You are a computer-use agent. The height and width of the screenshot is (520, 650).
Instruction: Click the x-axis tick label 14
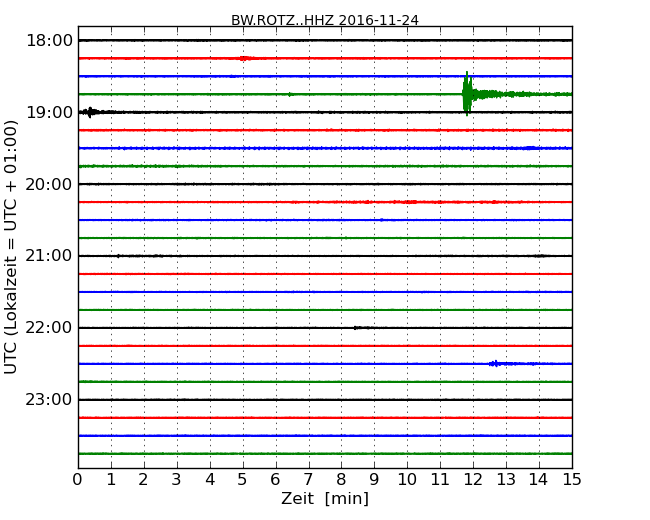tap(539, 480)
